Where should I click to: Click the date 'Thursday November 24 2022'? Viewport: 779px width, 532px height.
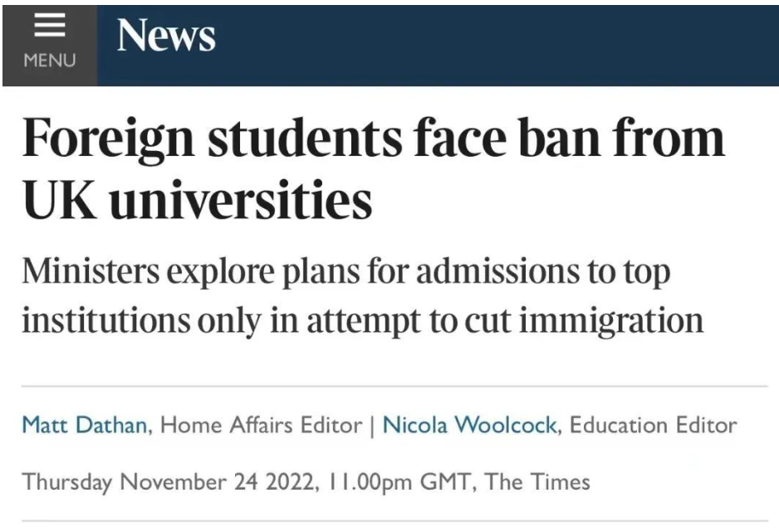click(165, 481)
